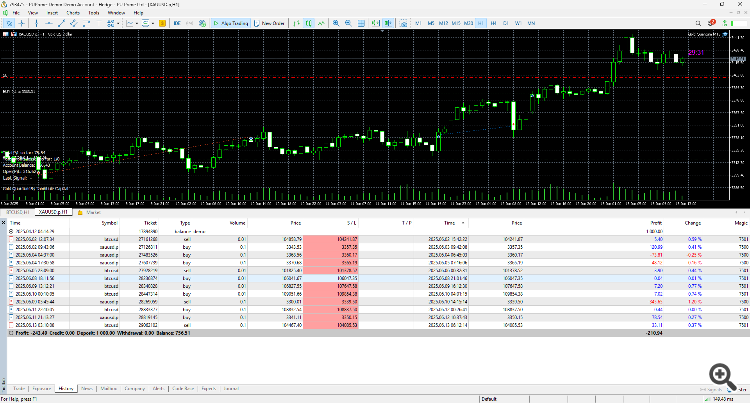Set timeframe to M1

pos(418,23)
